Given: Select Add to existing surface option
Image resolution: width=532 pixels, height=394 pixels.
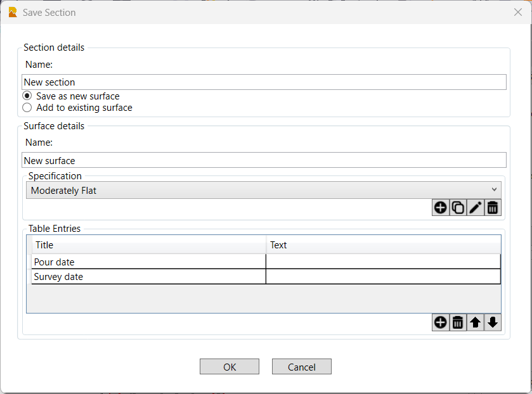Looking at the screenshot, I should tap(27, 108).
